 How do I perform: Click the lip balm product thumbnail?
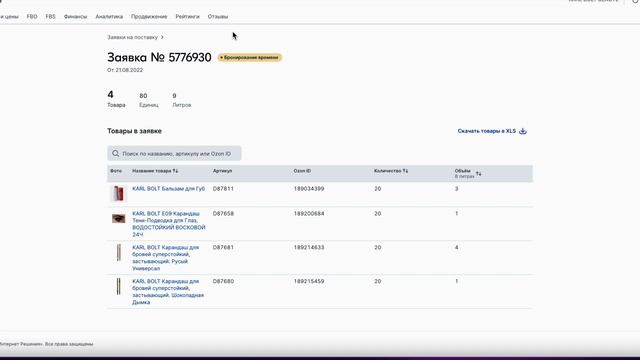click(x=118, y=193)
